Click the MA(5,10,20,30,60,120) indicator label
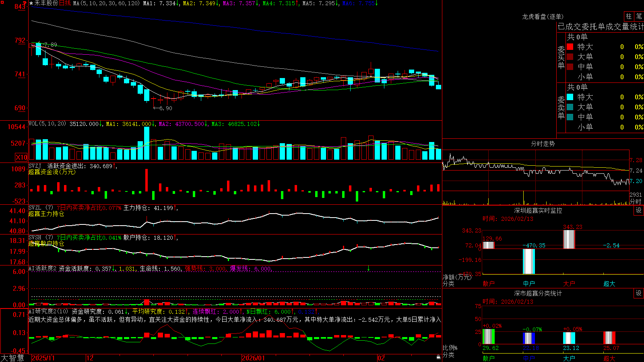Screen dimensions: 644x362 (106, 3)
